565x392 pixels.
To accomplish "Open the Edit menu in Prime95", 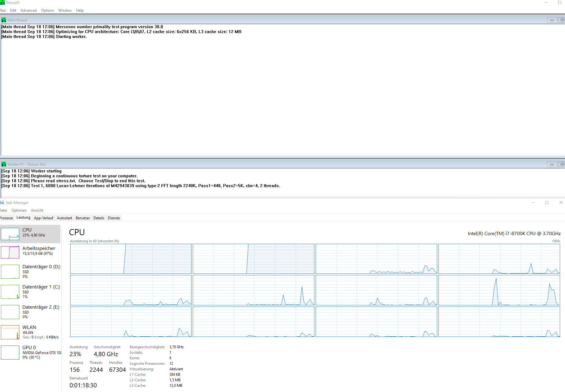I will tap(13, 10).
